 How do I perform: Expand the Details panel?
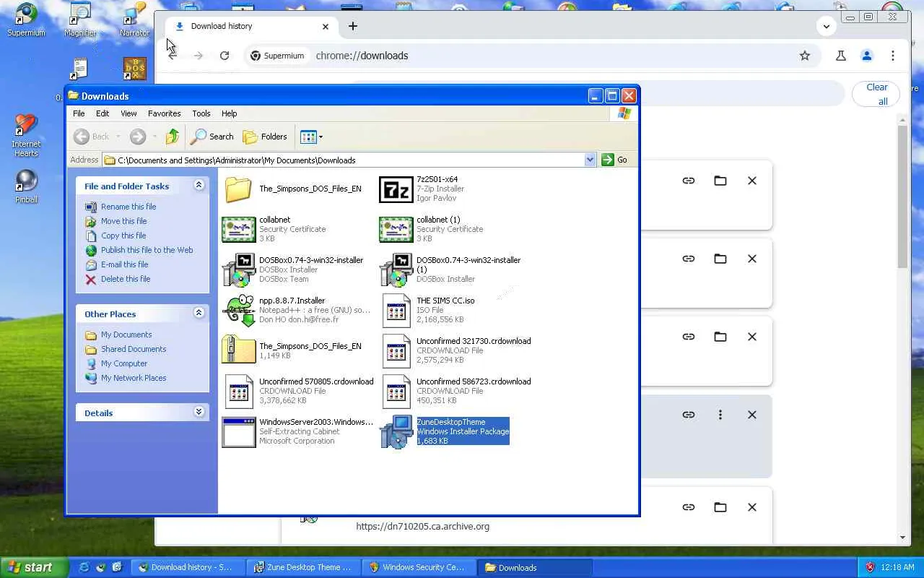tap(199, 413)
